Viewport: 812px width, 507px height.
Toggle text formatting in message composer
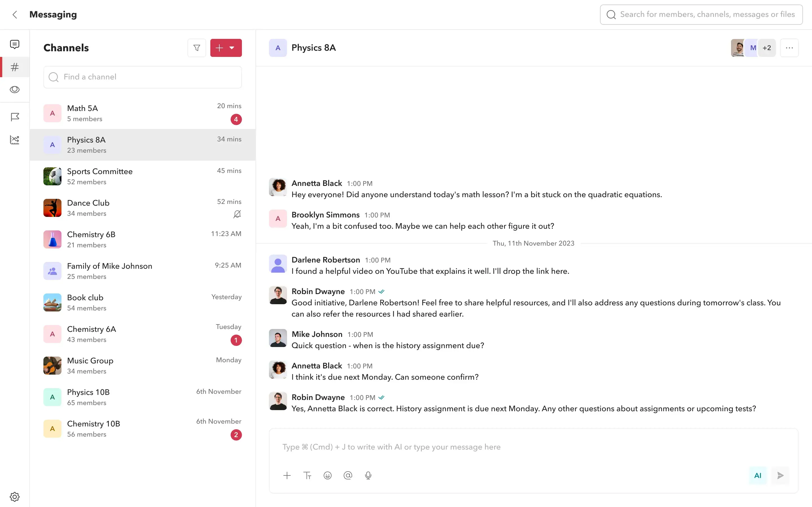click(307, 475)
